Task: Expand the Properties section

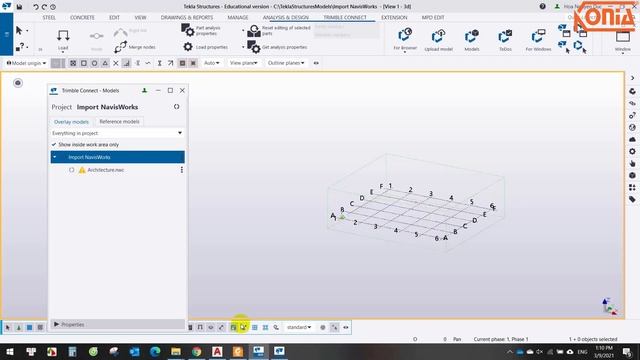Action: pyautogui.click(x=57, y=324)
